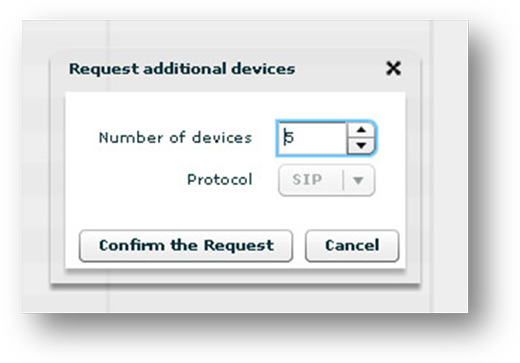Click the gray page background left of dialog
The width and height of the screenshot is (520, 363).
click(36, 167)
